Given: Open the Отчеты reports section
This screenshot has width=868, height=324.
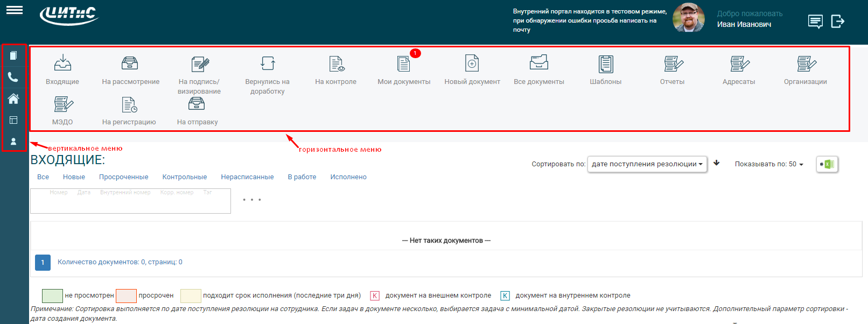Looking at the screenshot, I should coord(672,65).
